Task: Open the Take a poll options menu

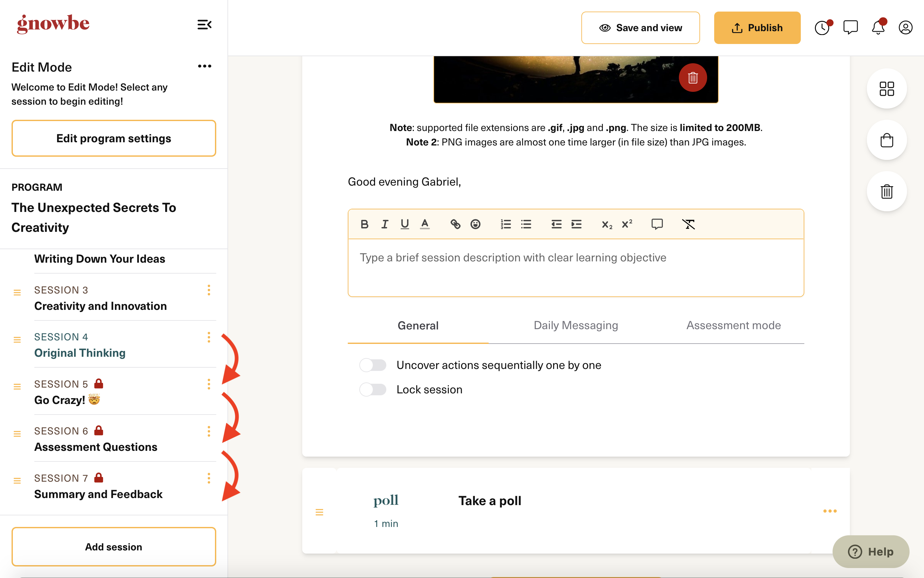Action: [830, 511]
